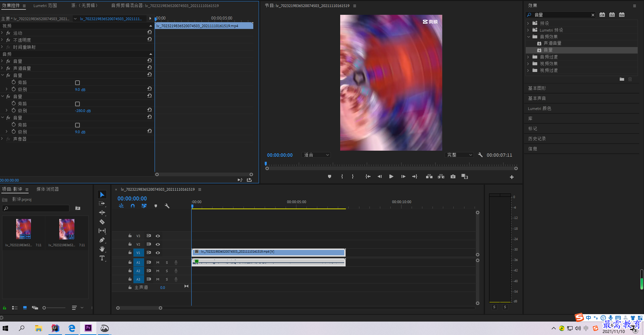Screen dimensions: 644x335
Task: Switch to the 媒体浏览器 tab
Action: [x=47, y=189]
